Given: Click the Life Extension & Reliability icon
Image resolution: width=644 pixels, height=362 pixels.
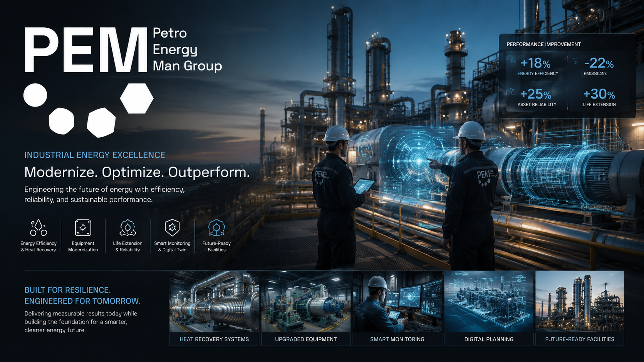Looking at the screenshot, I should pos(127,228).
